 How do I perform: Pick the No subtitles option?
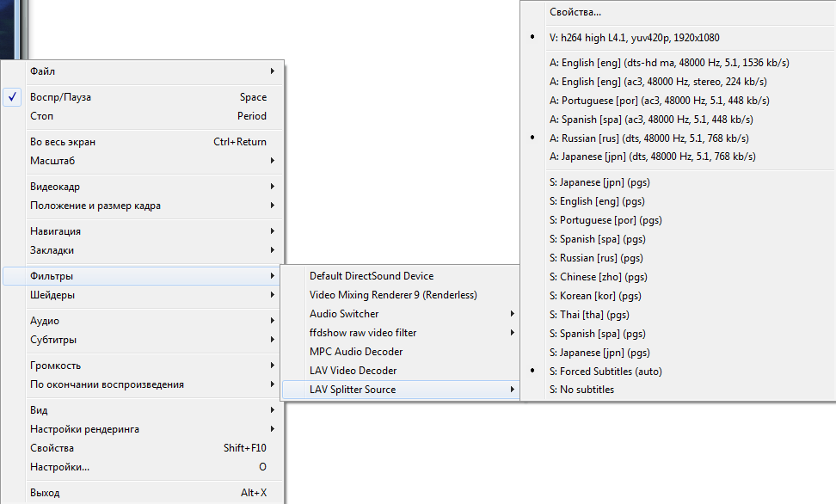[x=581, y=390]
